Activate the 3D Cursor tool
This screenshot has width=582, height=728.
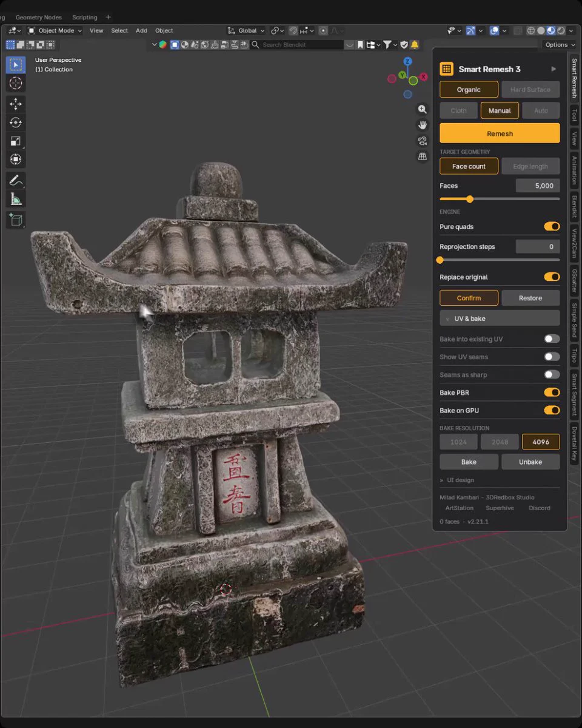pos(16,84)
